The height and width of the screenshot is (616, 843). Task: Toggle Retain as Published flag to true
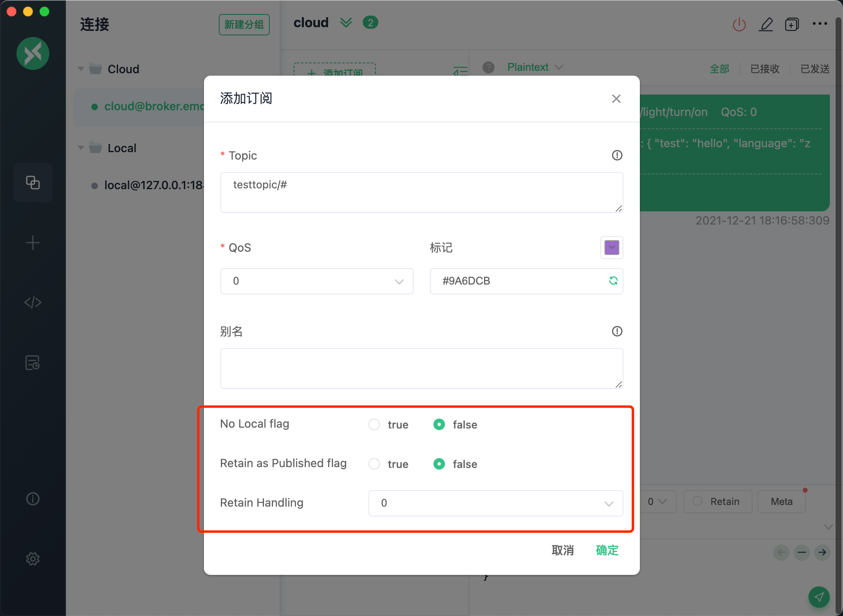point(375,464)
